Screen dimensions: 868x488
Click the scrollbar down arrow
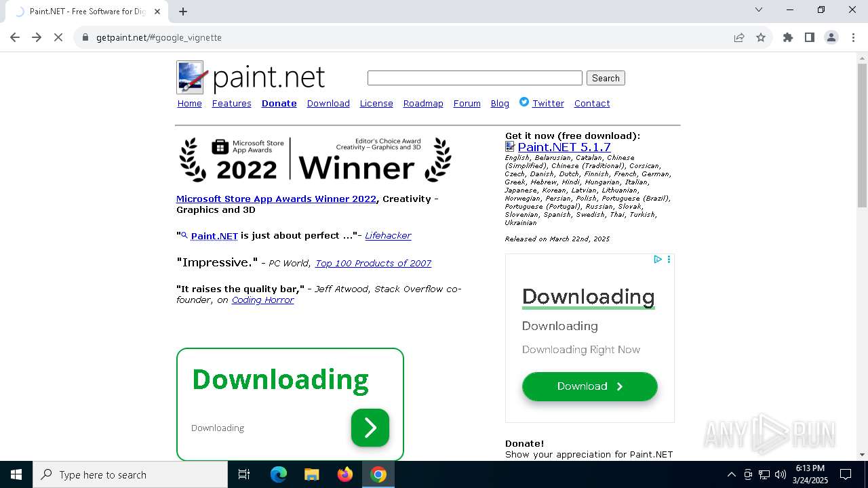click(x=862, y=455)
